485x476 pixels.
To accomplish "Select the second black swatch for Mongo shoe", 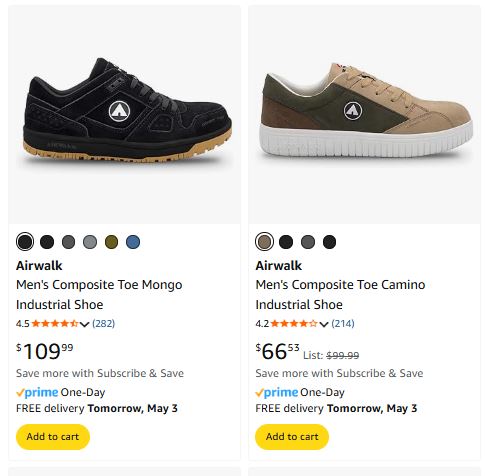I will 47,242.
